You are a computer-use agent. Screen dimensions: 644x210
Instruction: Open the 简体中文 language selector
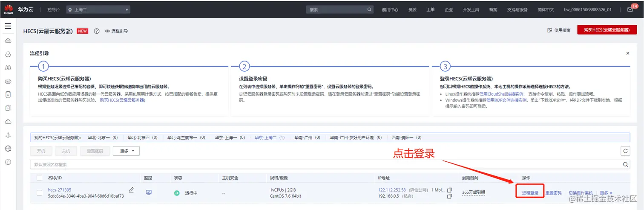coord(546,9)
